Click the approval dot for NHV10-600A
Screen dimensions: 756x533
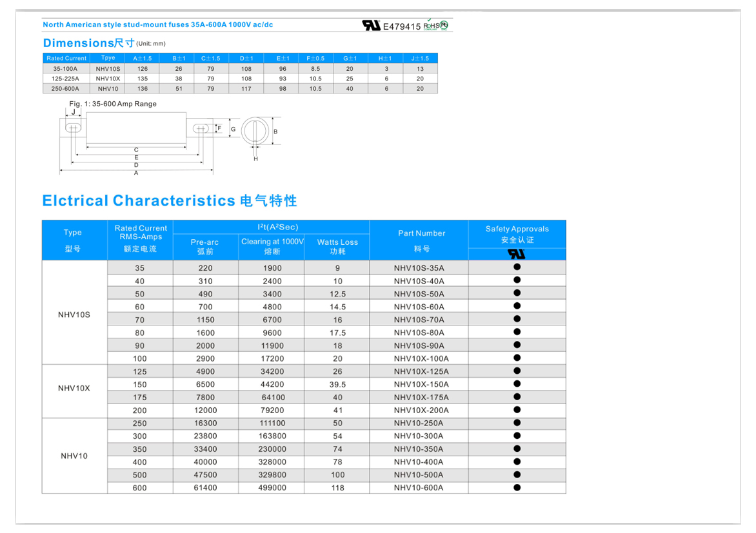coord(517,487)
